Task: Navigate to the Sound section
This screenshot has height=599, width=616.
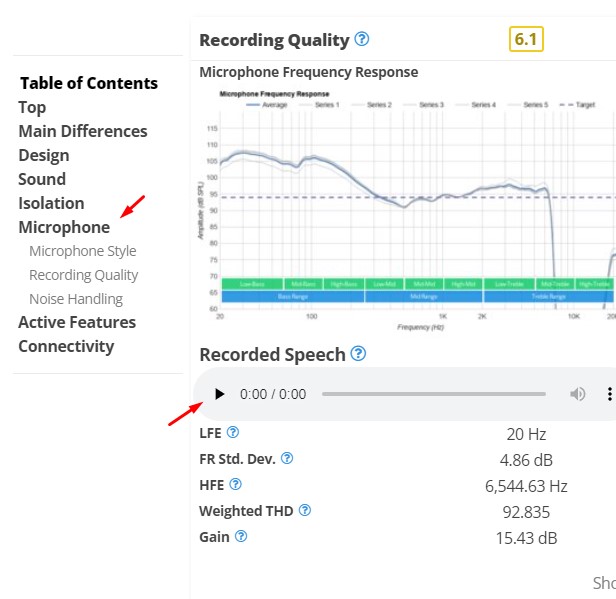Action: pyautogui.click(x=42, y=179)
